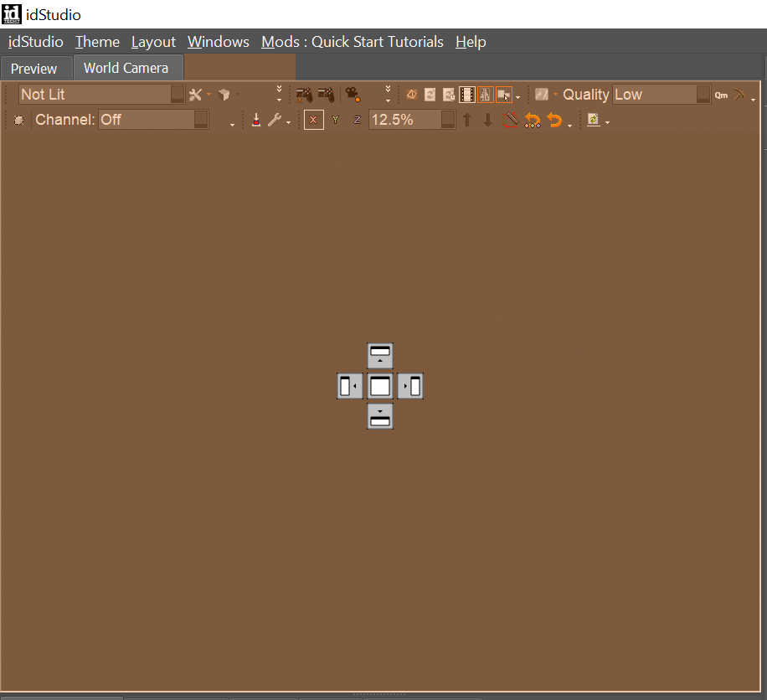Viewport: 767px width, 700px height.
Task: Click the document reload icon with green arrows
Action: pos(593,120)
